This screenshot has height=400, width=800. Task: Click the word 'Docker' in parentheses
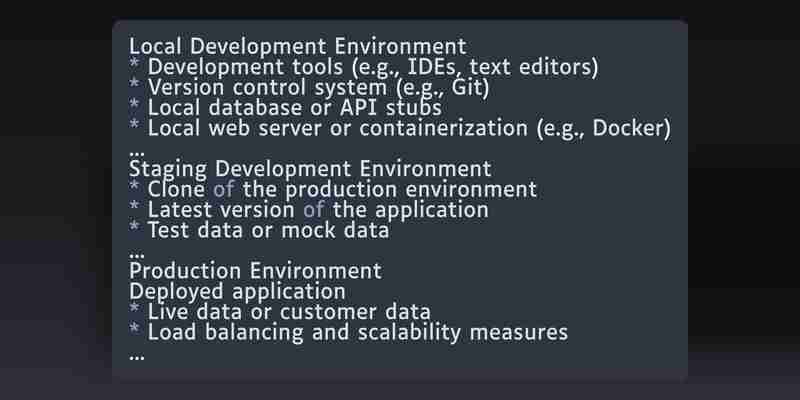tap(627, 128)
